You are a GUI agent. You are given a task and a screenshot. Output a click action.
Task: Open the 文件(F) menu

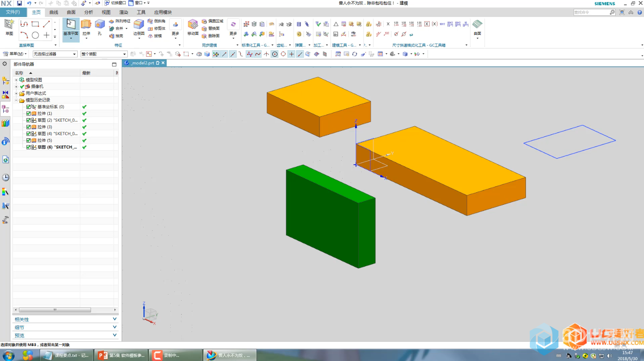[x=13, y=12]
